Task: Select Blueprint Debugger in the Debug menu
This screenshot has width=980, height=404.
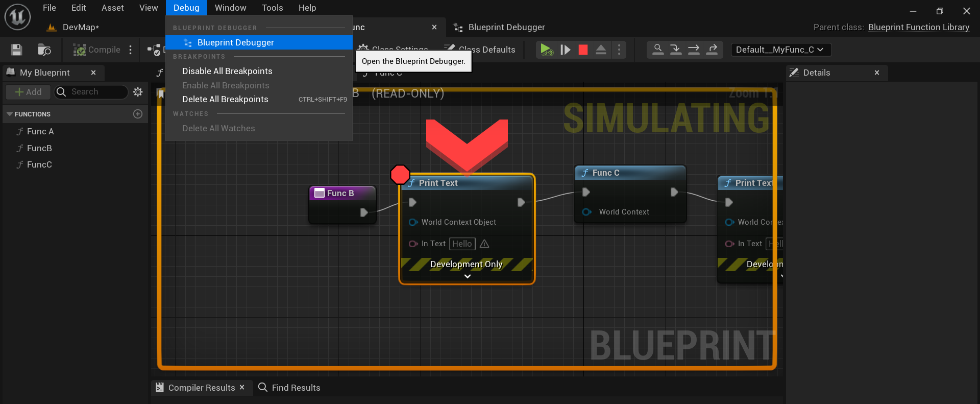Action: (259, 42)
